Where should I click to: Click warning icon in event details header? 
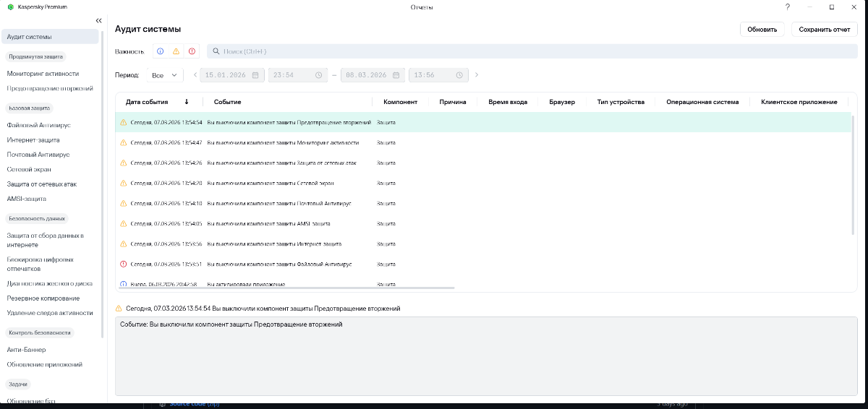(119, 309)
